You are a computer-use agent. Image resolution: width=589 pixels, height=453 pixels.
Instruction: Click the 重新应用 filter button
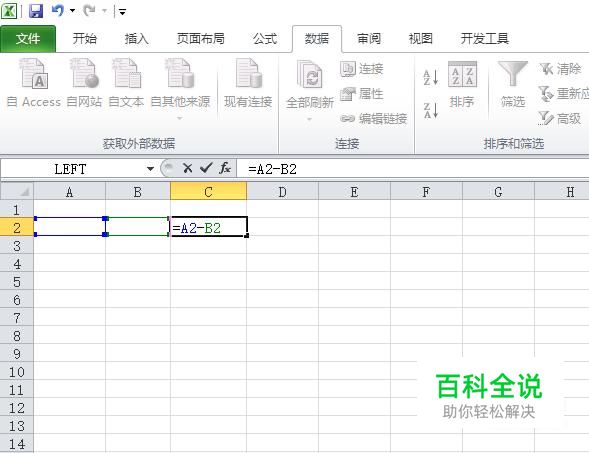(563, 94)
